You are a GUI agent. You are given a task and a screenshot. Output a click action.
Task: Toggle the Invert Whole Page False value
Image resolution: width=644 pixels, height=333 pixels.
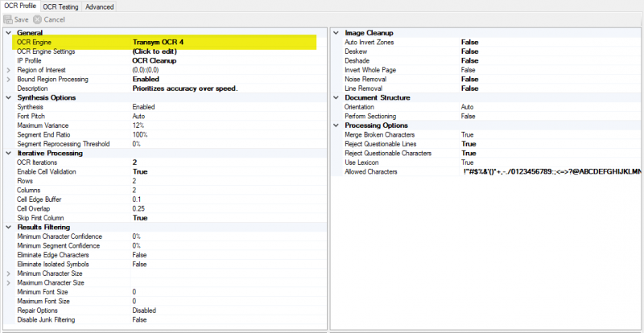click(x=468, y=70)
